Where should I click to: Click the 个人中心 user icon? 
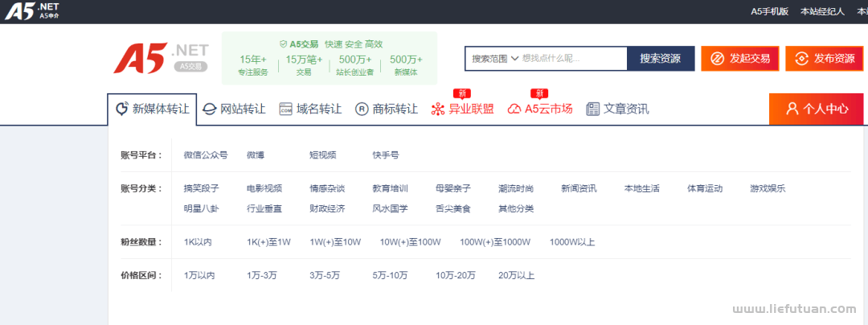click(x=792, y=109)
